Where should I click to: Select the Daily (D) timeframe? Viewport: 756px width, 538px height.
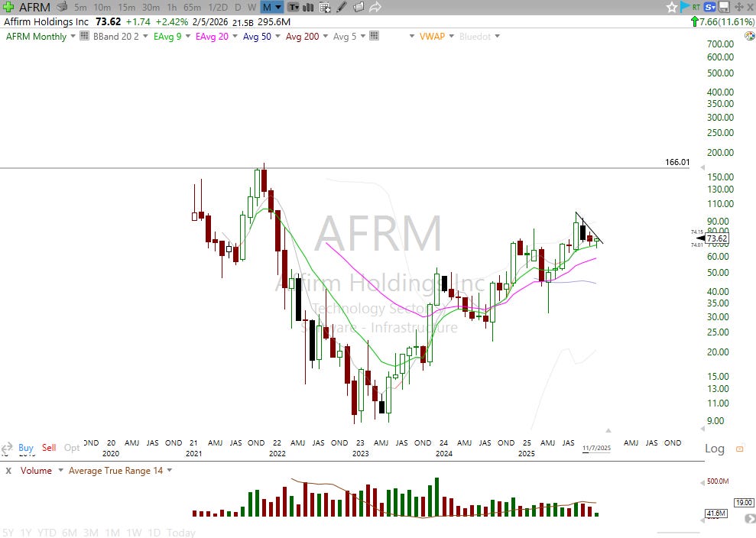click(x=238, y=7)
